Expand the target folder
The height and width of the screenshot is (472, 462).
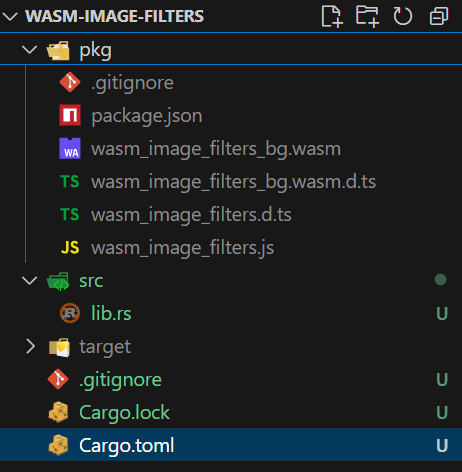click(x=30, y=346)
